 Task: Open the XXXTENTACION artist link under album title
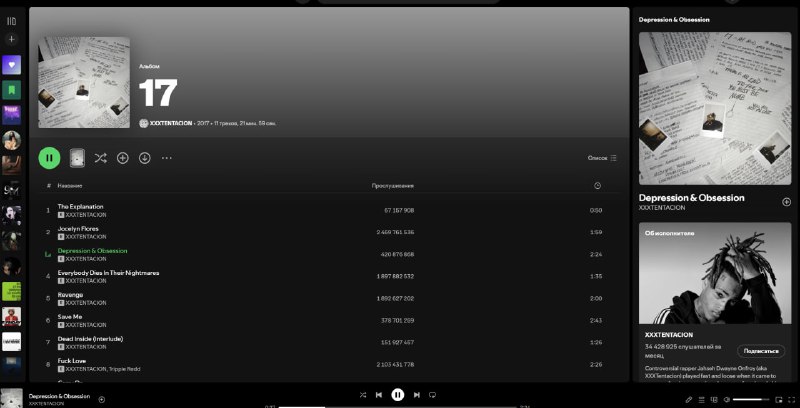click(x=171, y=123)
